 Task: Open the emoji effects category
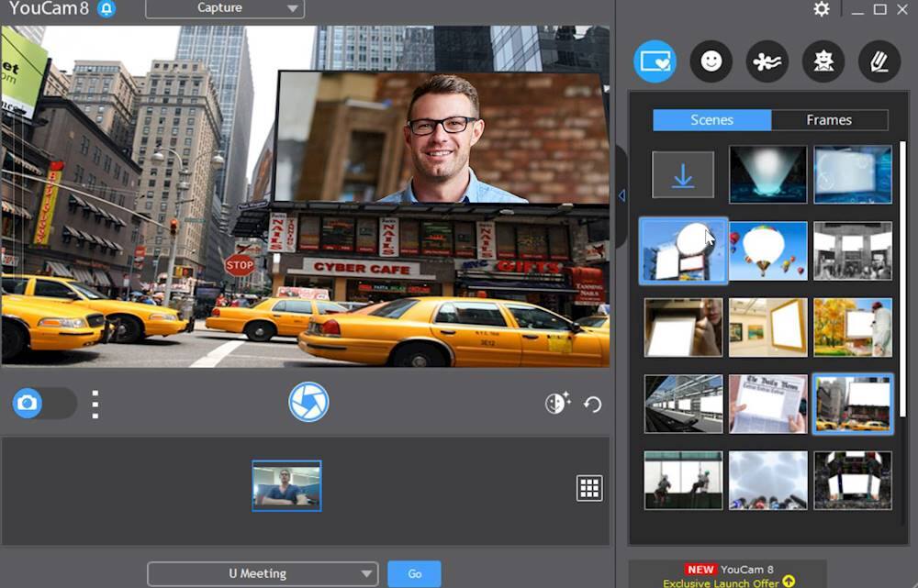(x=711, y=61)
